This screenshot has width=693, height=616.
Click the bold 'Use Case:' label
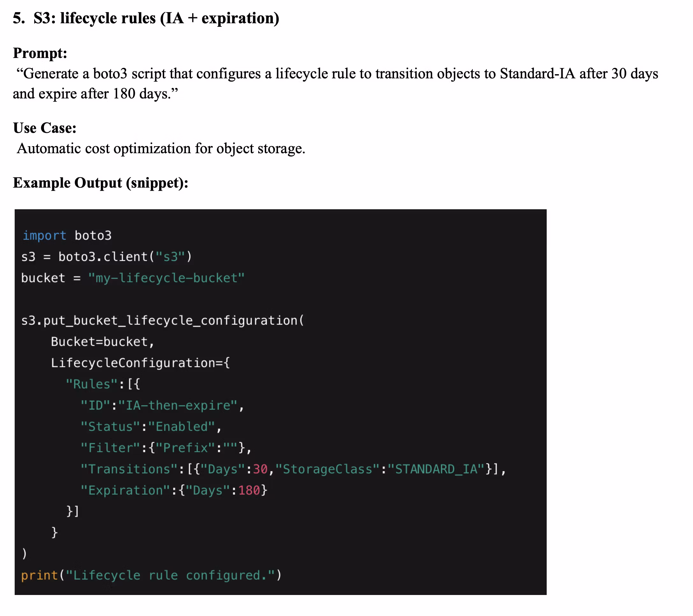click(45, 128)
